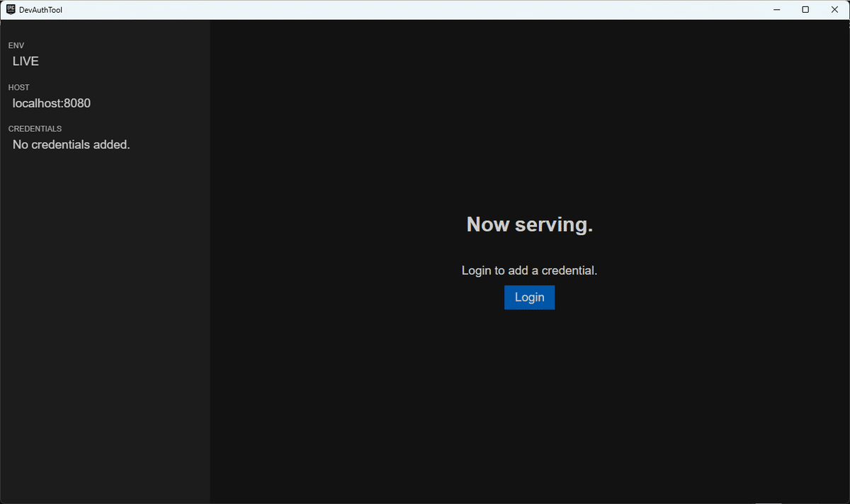Click the 'Login to add a credential' text
The image size is (850, 504).
pos(529,270)
